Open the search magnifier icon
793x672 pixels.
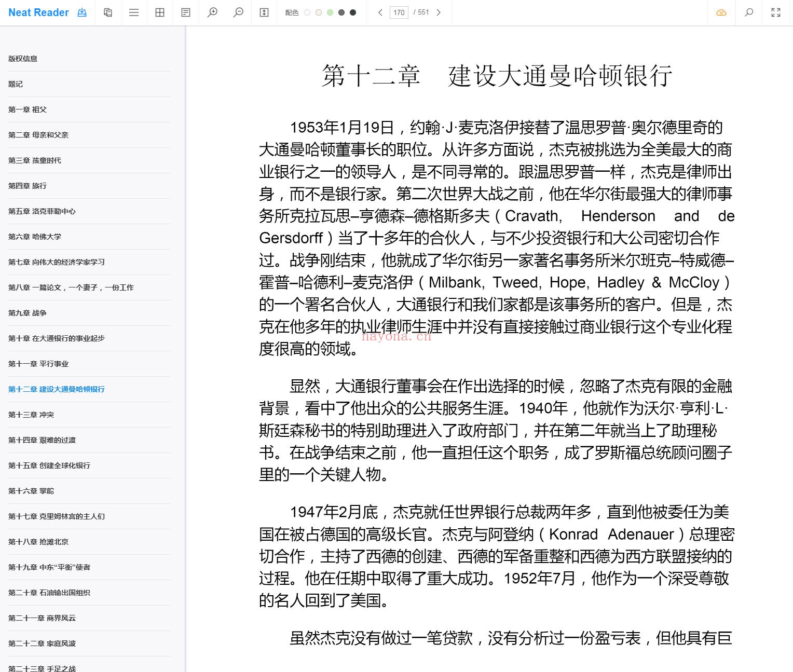point(749,12)
